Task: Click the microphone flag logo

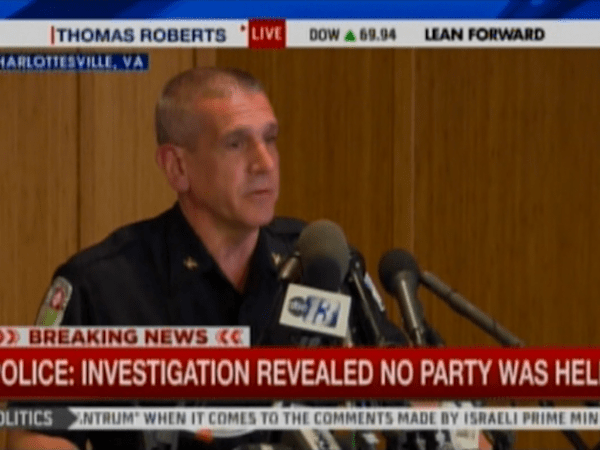Action: [x=315, y=310]
